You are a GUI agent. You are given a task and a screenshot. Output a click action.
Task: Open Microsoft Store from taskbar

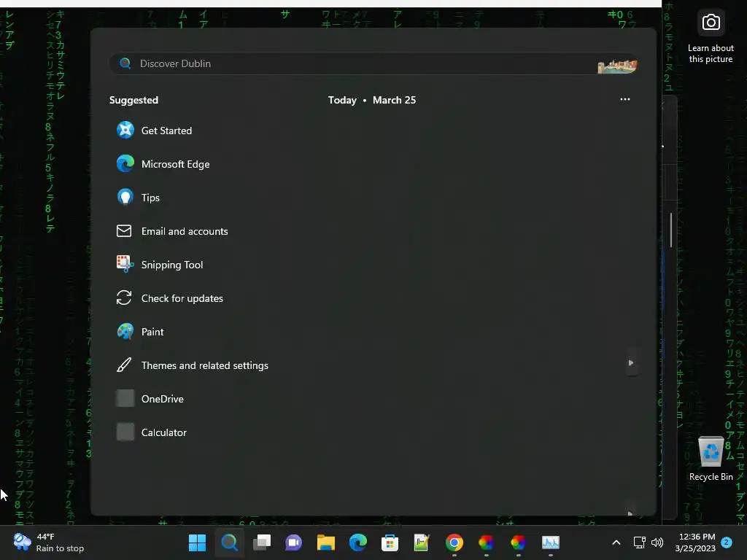point(390,542)
